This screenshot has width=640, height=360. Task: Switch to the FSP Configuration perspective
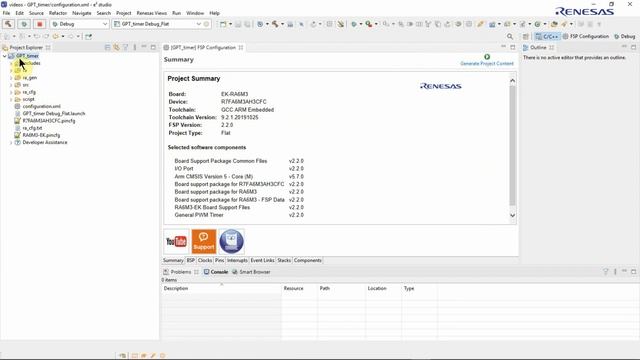[x=586, y=36]
